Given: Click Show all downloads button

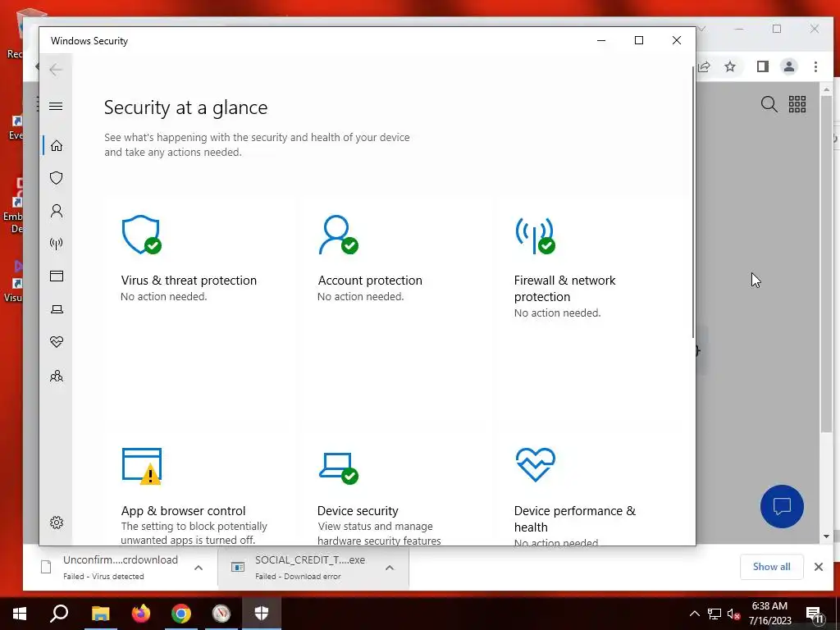Looking at the screenshot, I should coord(771,567).
